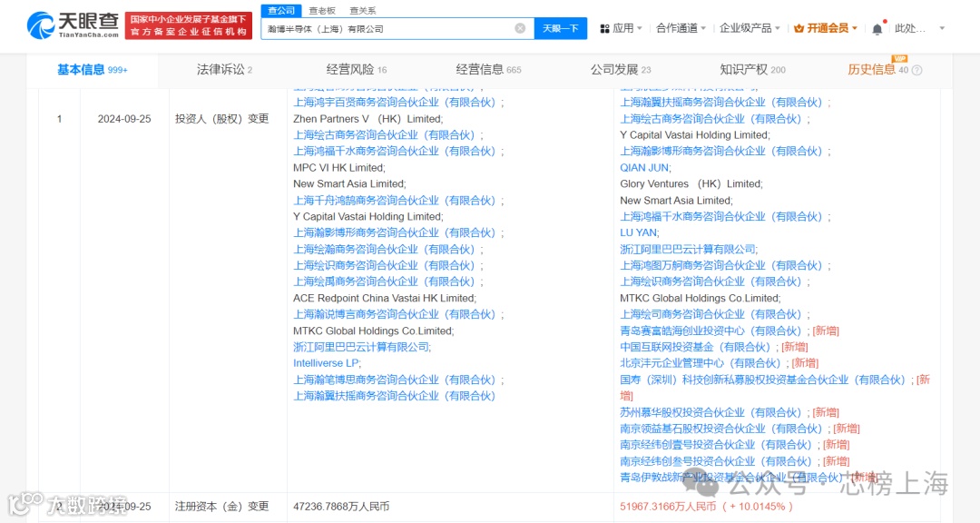Open the 上海鸿宇百贤商务咨询合伙企业 link
980x523 pixels.
[395, 103]
